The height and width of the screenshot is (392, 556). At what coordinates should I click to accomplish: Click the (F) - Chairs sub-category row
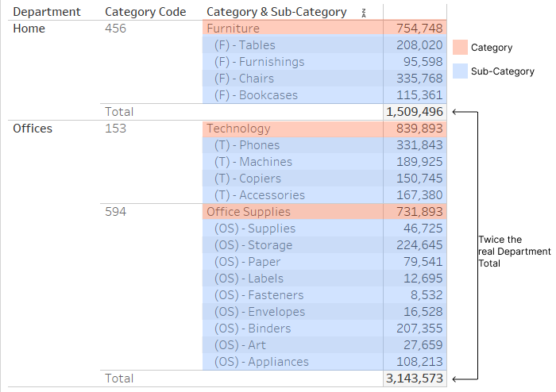point(324,79)
